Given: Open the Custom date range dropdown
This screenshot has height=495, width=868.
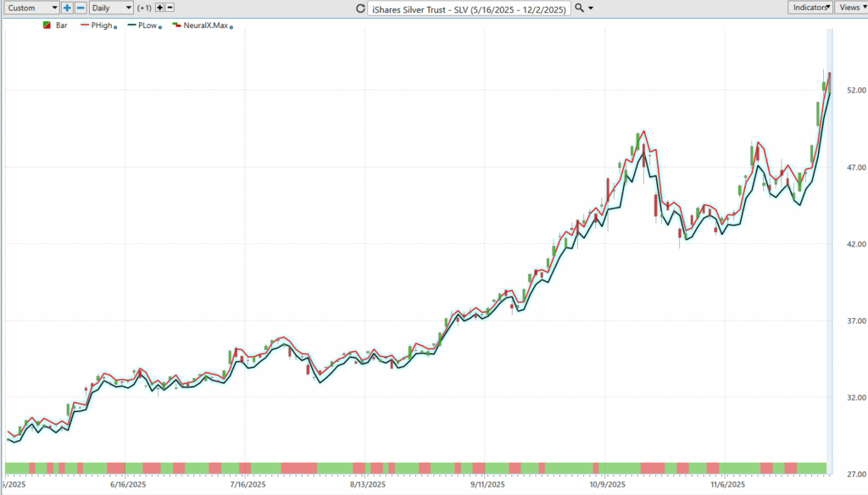Looking at the screenshot, I should 32,8.
